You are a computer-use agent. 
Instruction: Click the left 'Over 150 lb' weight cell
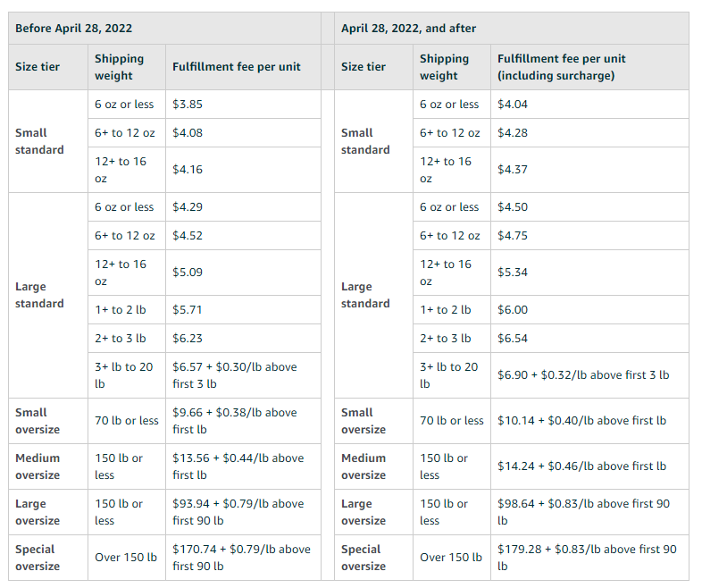coord(126,558)
